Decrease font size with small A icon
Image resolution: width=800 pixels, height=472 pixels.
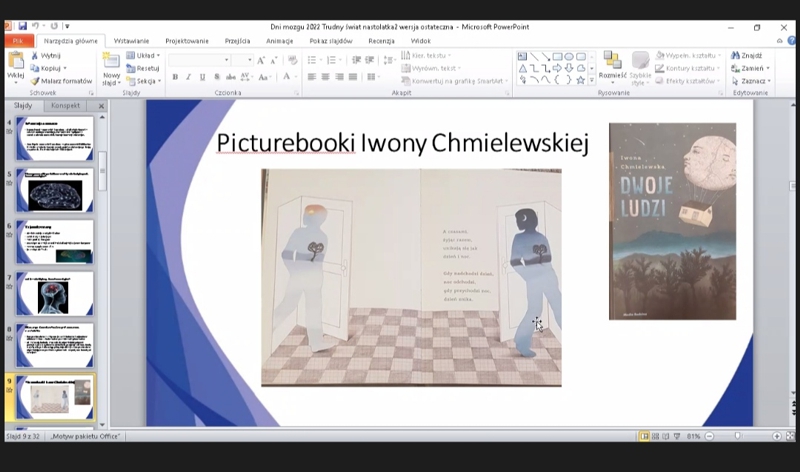(x=274, y=60)
